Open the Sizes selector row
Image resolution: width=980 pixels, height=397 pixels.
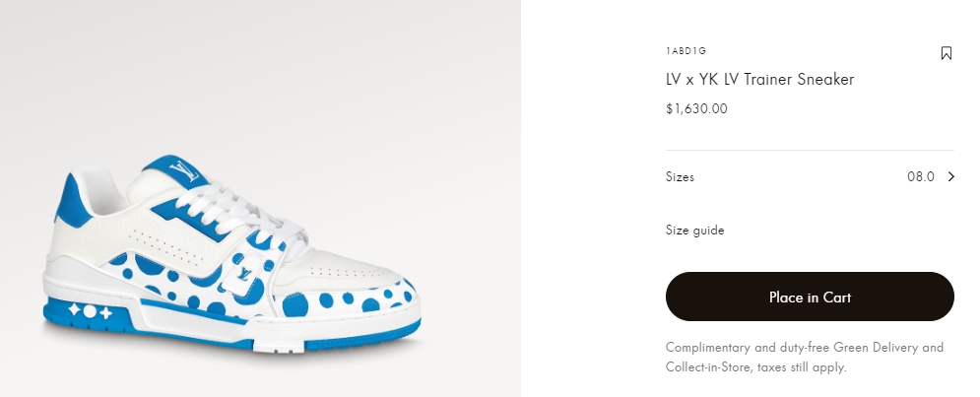point(810,177)
